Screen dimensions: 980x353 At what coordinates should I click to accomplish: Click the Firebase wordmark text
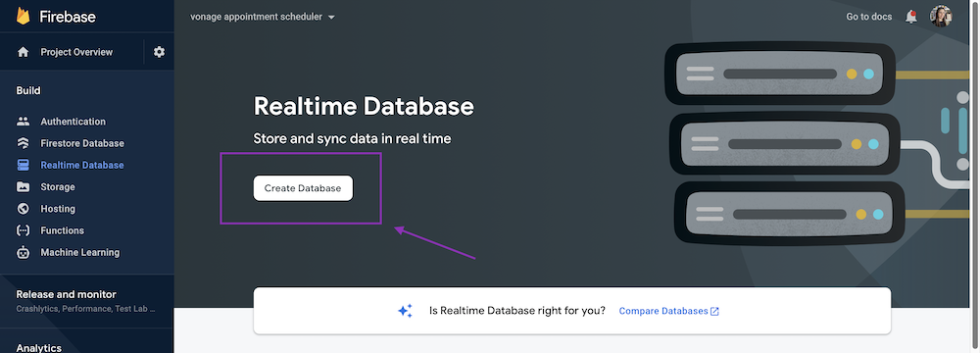[x=68, y=17]
